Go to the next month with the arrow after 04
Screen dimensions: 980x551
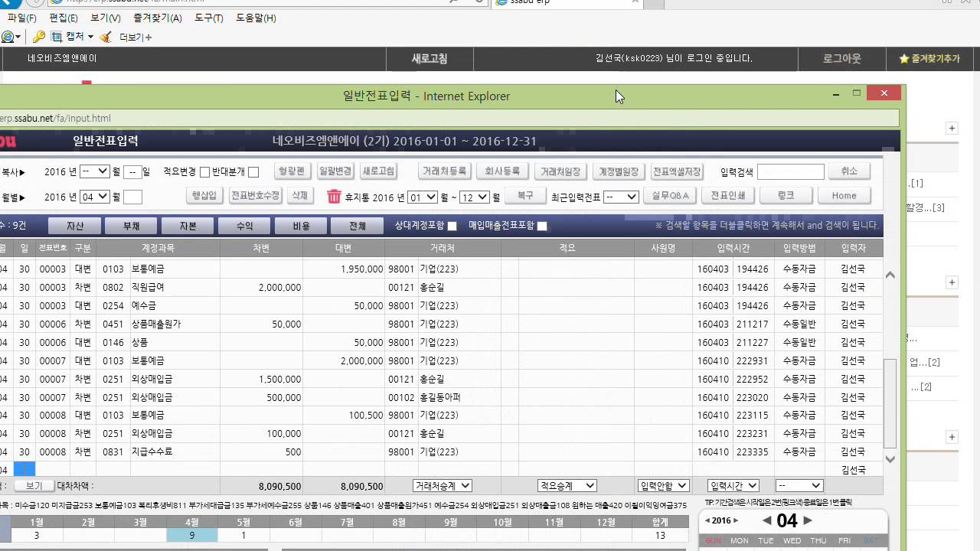[807, 520]
